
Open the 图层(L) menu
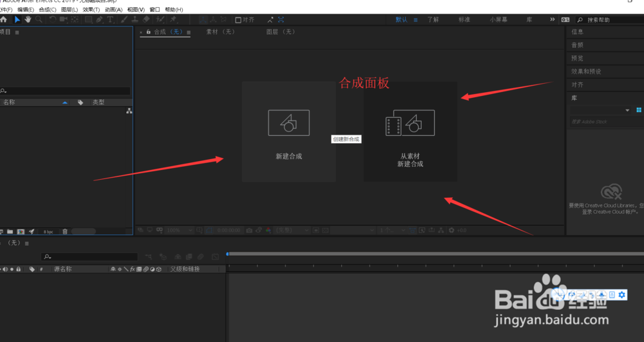pyautogui.click(x=70, y=10)
